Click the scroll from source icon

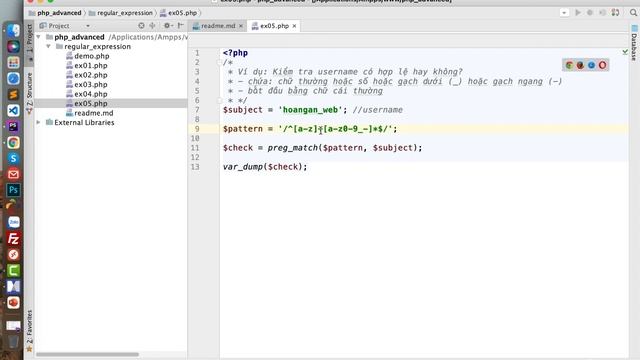click(141, 26)
